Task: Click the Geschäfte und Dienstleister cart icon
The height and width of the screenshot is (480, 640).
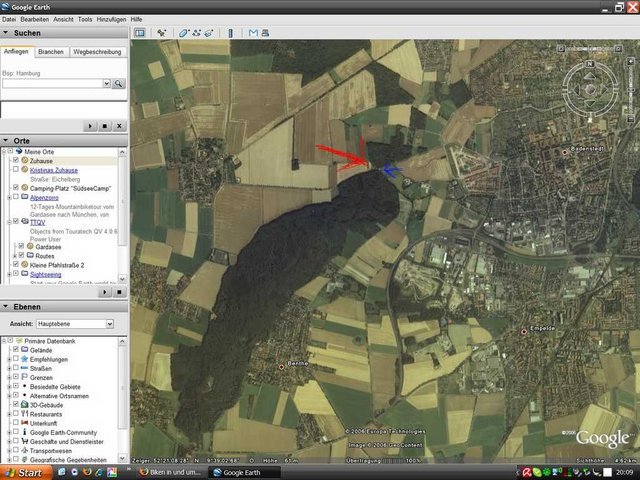Action: tap(25, 442)
